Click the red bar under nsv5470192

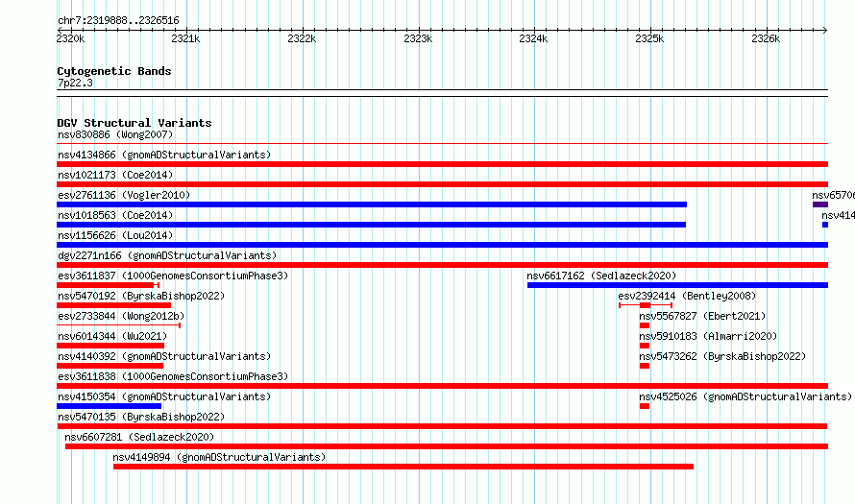114,305
